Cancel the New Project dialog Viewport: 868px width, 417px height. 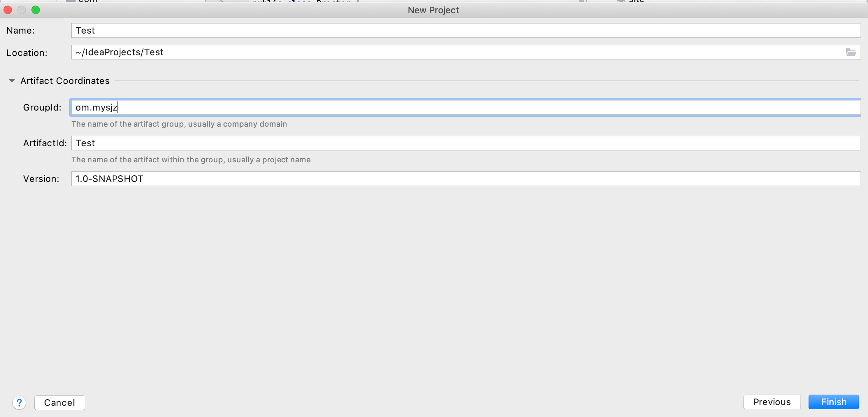[59, 403]
